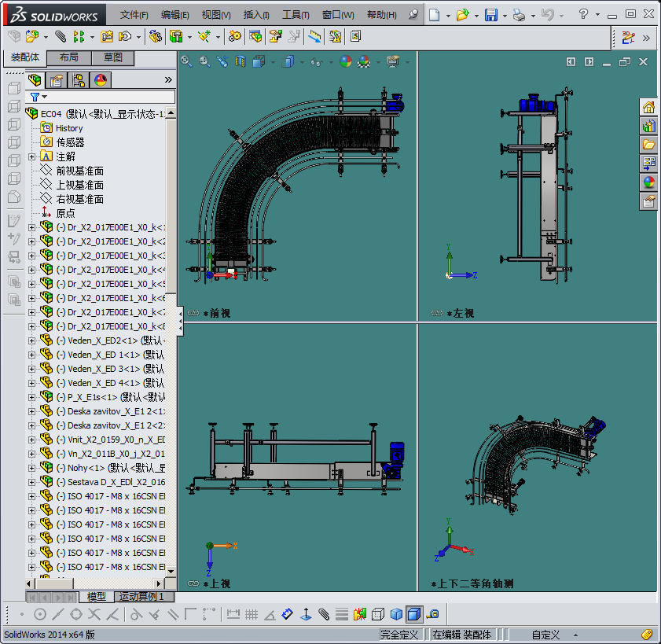Select the ConfigurationManager tab icon
Image resolution: width=661 pixels, height=644 pixels.
pyautogui.click(x=79, y=79)
